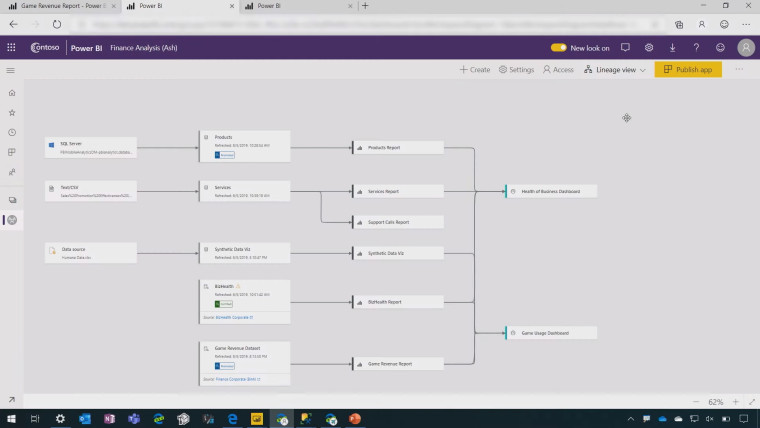Toggle the New look on switch
This screenshot has width=760, height=428.
pos(558,48)
